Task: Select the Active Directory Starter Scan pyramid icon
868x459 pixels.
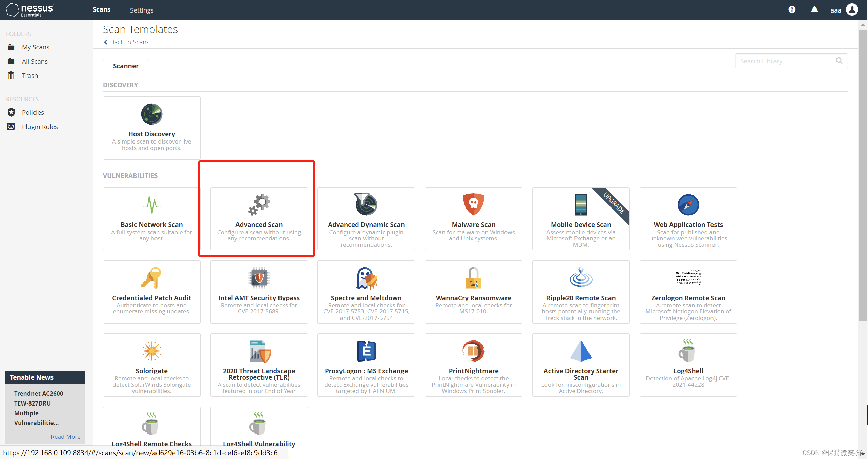Action: point(581,351)
